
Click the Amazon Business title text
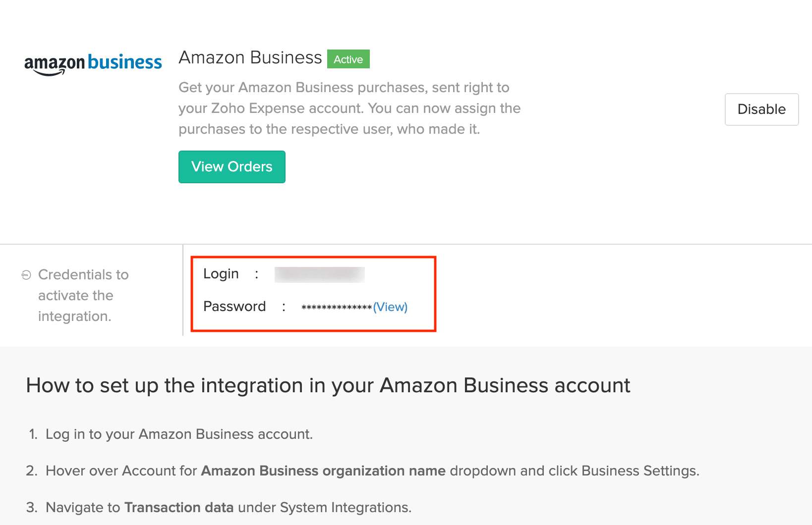pyautogui.click(x=250, y=58)
